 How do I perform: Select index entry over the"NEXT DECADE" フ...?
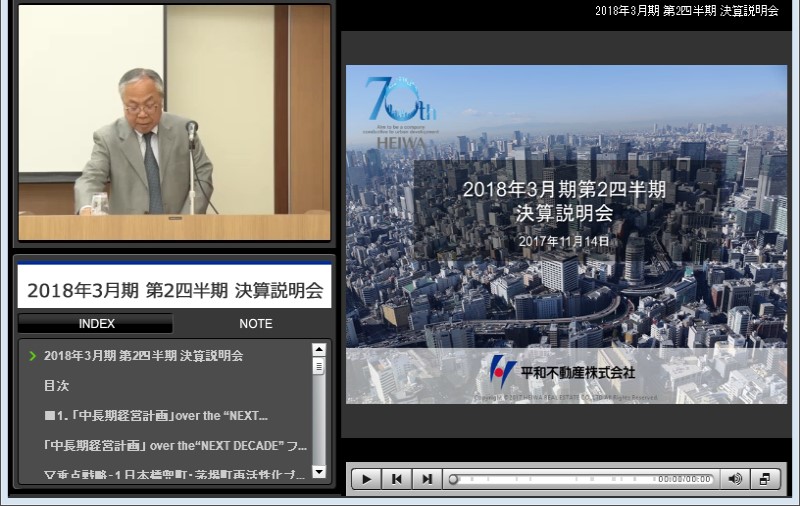176,445
